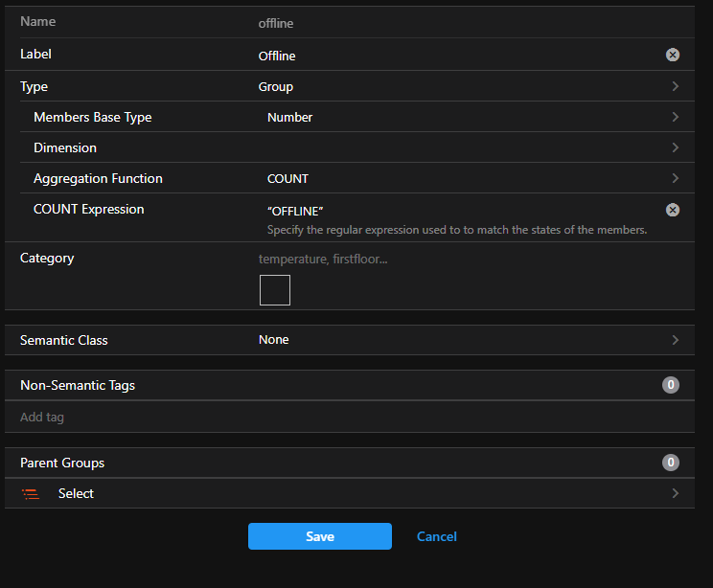Clear the COUNT Expression with the X icon
Viewport: 713px width, 588px height.
[x=673, y=210]
